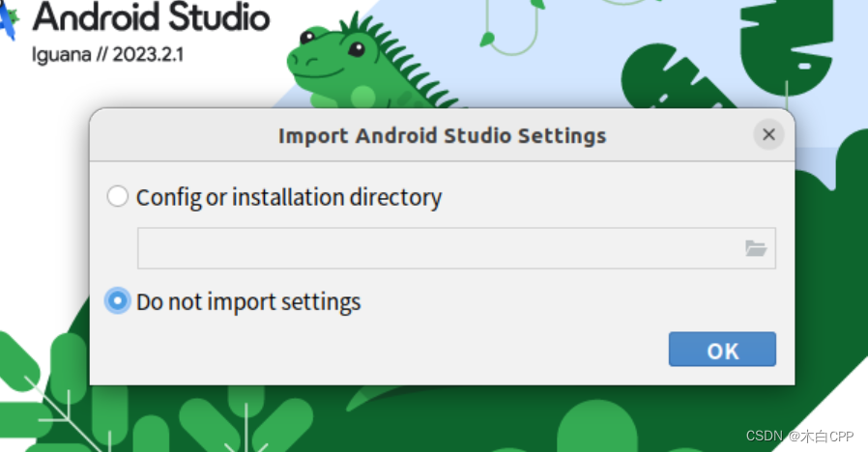Click the Android Studio splash title text
868x452 pixels.
151,17
